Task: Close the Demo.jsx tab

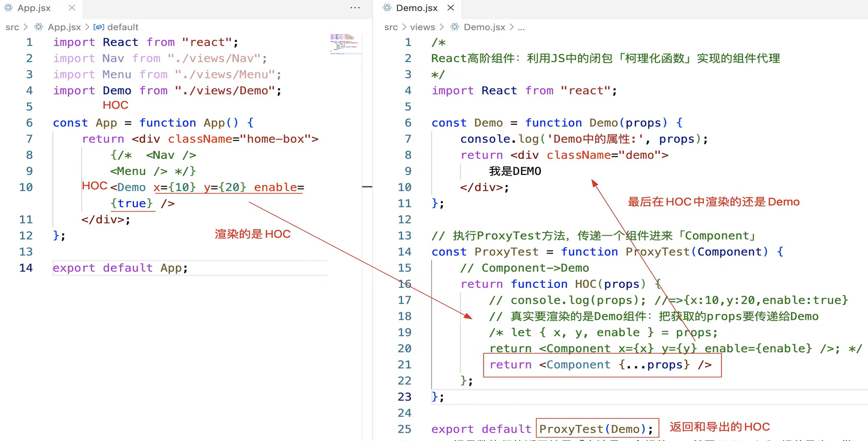Action: click(450, 8)
